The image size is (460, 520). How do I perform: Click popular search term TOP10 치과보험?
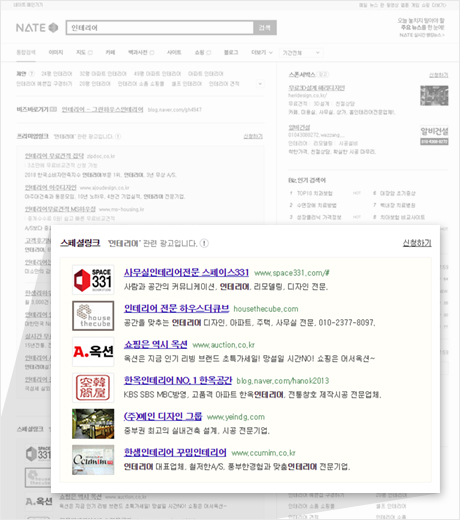tap(315, 193)
